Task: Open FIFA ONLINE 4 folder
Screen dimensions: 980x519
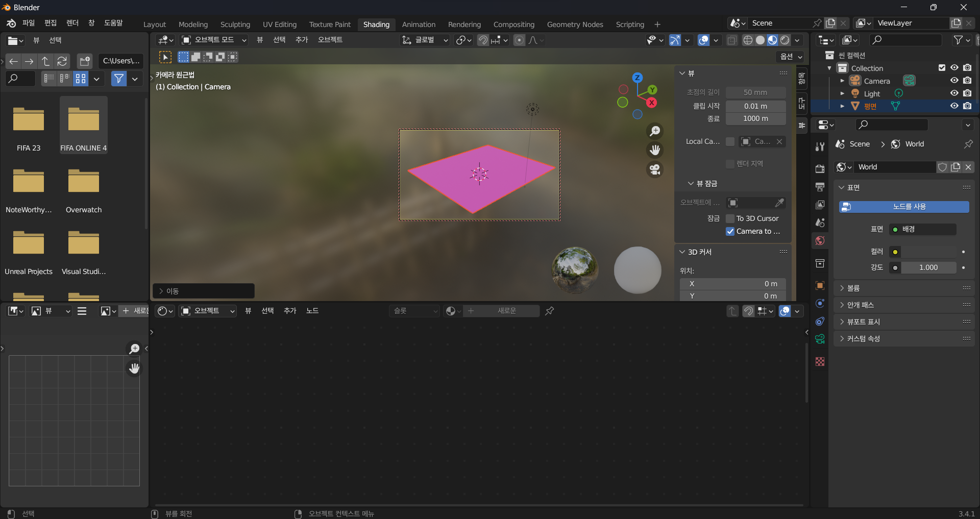Action: click(x=84, y=125)
